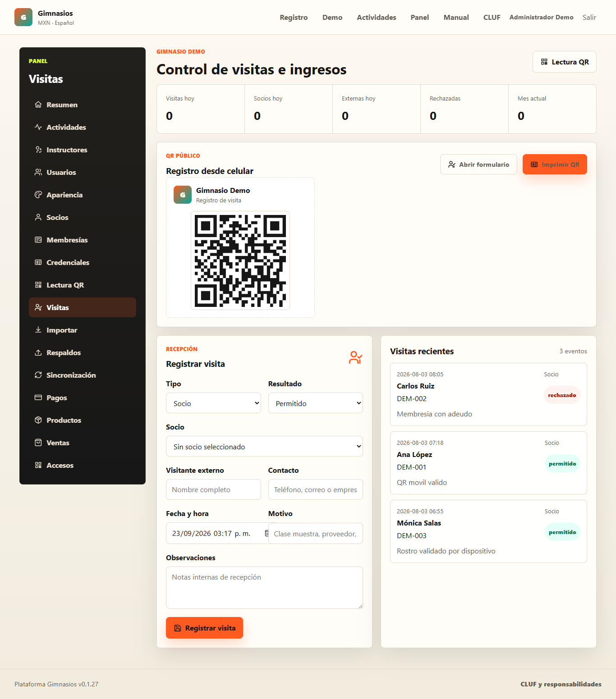Image resolution: width=616 pixels, height=699 pixels.
Task: Click the Contacto teléfono, correo field
Action: click(x=316, y=489)
